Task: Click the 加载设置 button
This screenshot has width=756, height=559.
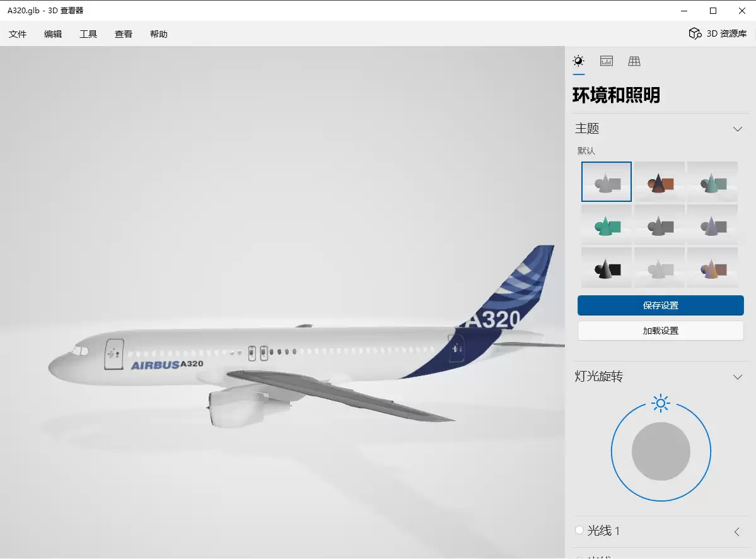Action: pyautogui.click(x=661, y=331)
